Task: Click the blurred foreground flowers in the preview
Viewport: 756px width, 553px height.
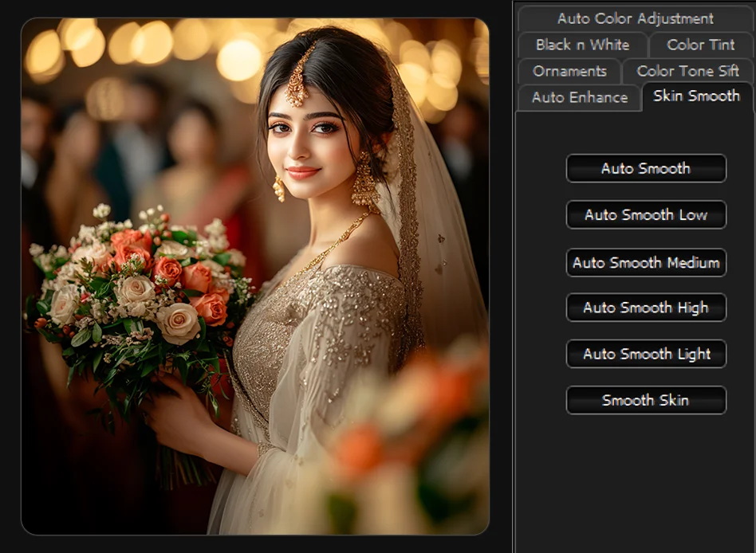Action: coord(399,446)
